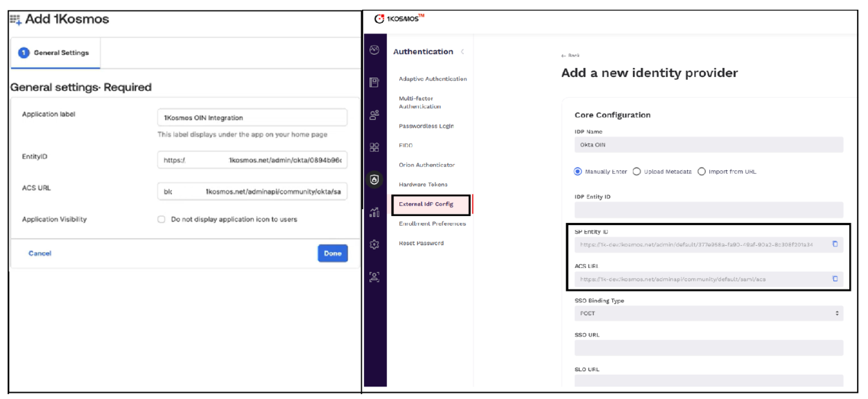The width and height of the screenshot is (868, 399).
Task: Click the face scan icon in sidebar
Action: 375,277
